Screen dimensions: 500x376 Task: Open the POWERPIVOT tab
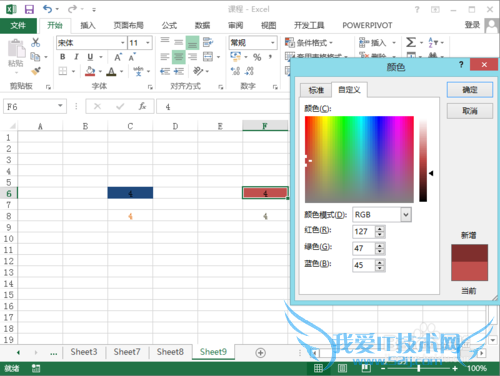point(367,25)
